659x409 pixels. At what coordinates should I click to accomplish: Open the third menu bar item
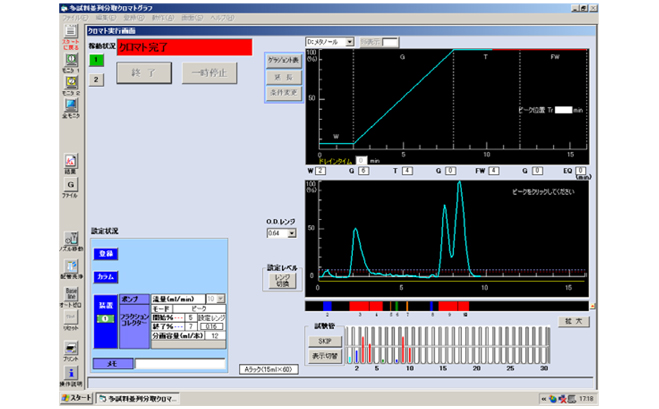pos(134,18)
